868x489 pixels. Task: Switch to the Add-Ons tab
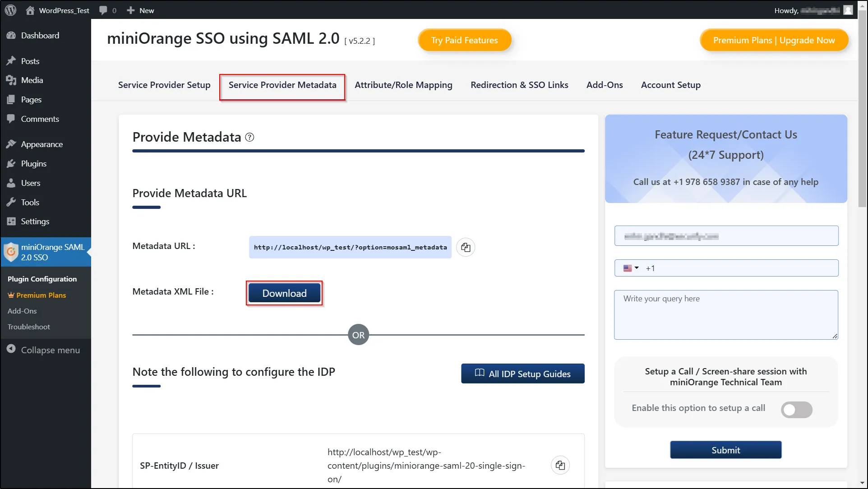tap(605, 85)
